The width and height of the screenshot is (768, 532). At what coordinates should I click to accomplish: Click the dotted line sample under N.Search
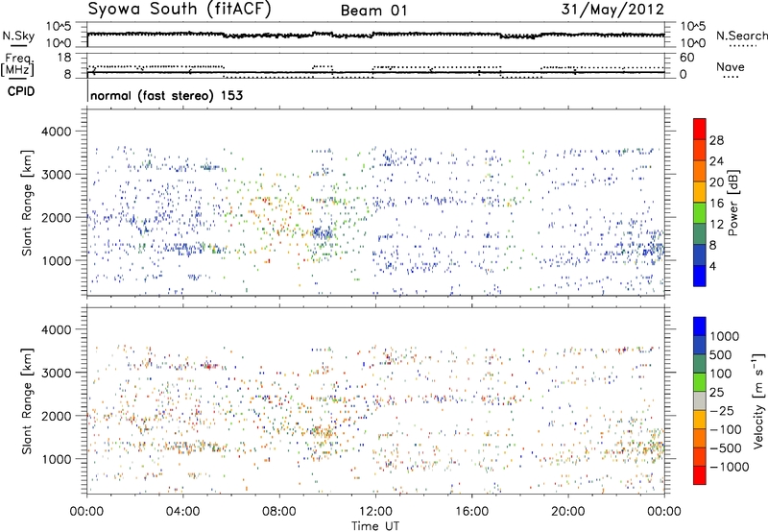[743, 45]
